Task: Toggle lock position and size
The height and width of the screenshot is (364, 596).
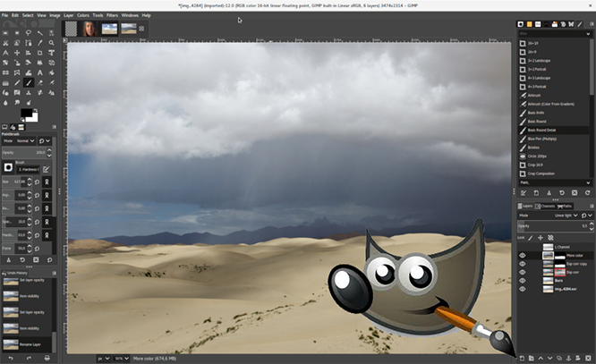Action: pos(541,238)
